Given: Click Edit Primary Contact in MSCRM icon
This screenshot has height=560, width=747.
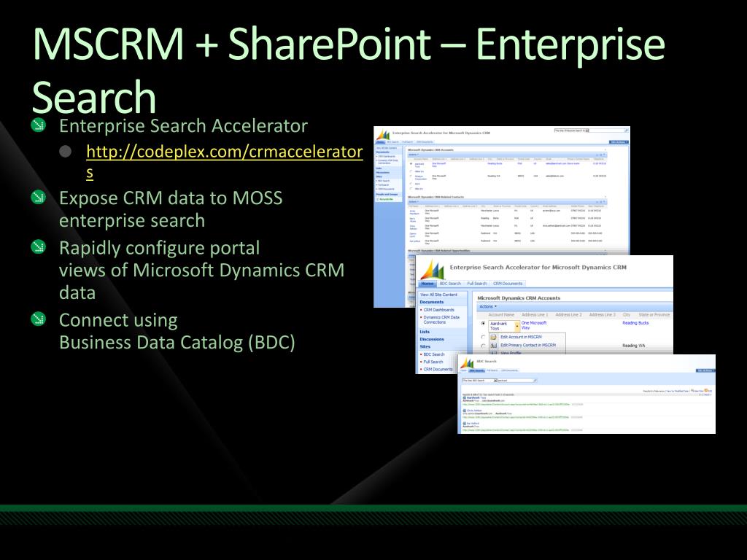Looking at the screenshot, I should (x=494, y=345).
